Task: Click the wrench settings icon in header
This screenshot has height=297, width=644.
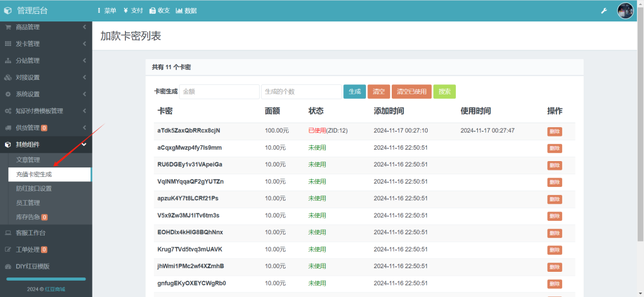Action: pos(604,11)
